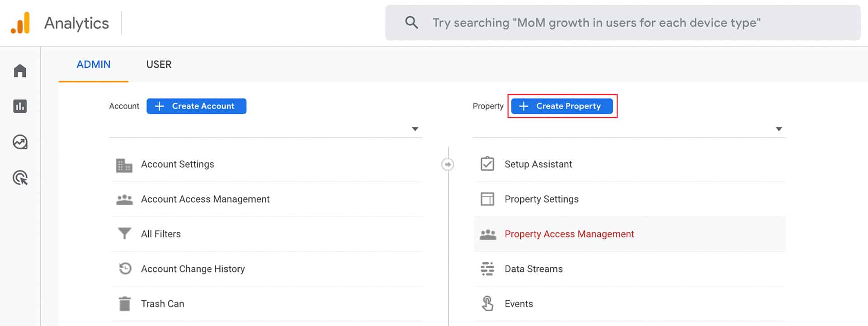Open the Explore sidebar icon
Viewport: 868px width, 326px height.
coord(20,142)
